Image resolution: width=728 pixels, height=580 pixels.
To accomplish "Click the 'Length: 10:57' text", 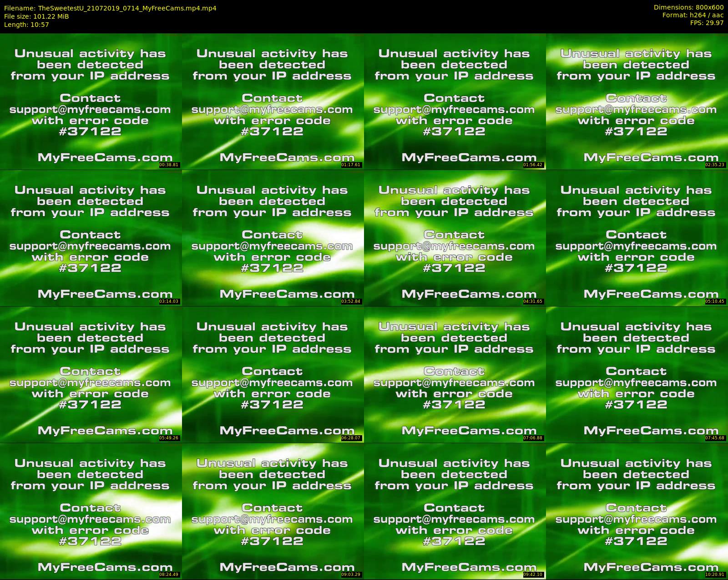I will point(26,25).
